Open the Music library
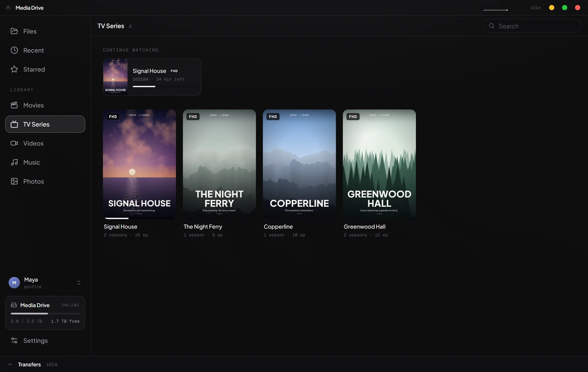The height and width of the screenshot is (372, 588). pos(45,162)
